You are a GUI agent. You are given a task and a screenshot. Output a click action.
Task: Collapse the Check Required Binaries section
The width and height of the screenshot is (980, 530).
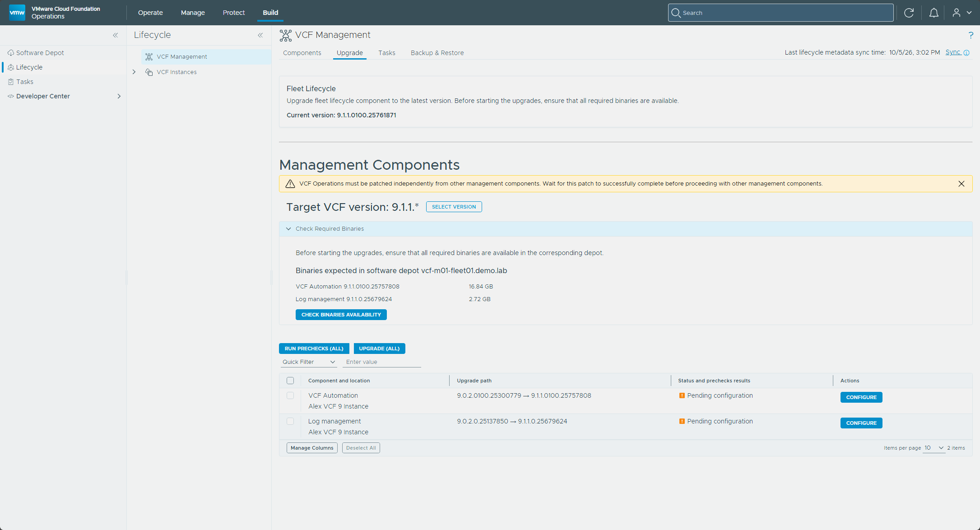click(288, 229)
